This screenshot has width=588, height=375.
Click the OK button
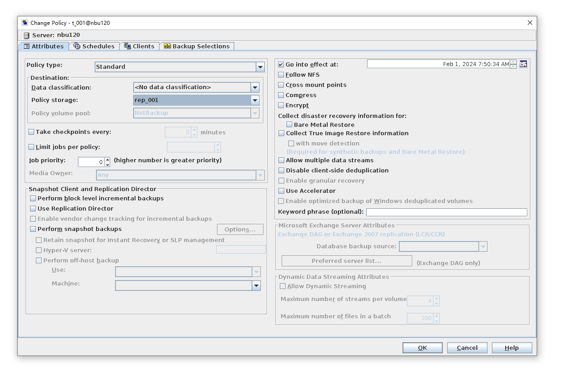(422, 348)
